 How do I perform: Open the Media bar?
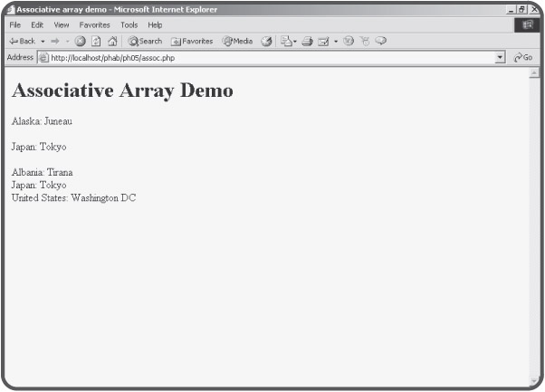(x=238, y=41)
